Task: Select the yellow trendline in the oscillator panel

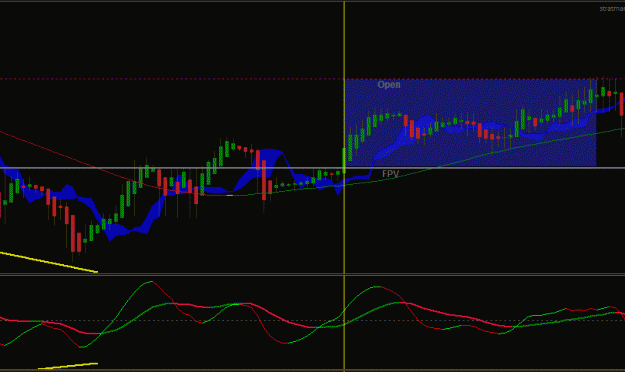Action: coord(68,366)
